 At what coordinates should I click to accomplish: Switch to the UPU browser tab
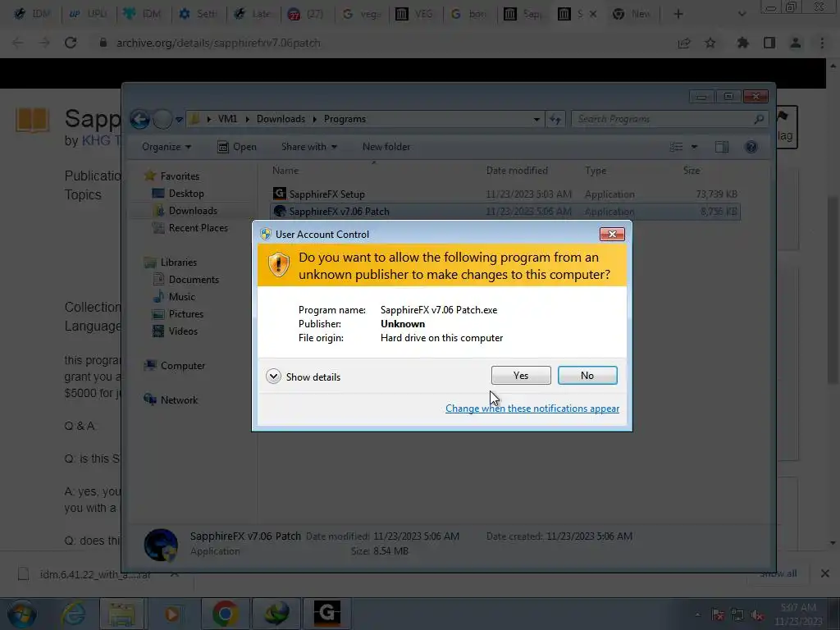(89, 14)
